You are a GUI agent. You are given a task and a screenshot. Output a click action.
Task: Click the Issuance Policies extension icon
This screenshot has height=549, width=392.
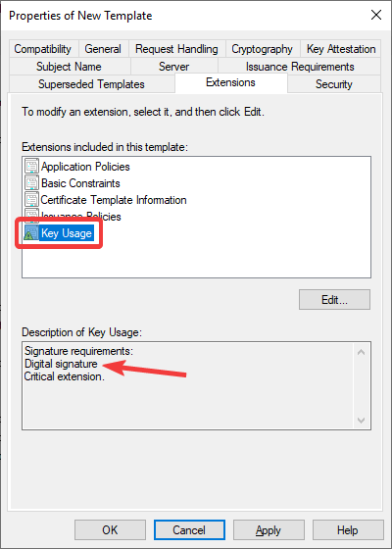coord(31,216)
